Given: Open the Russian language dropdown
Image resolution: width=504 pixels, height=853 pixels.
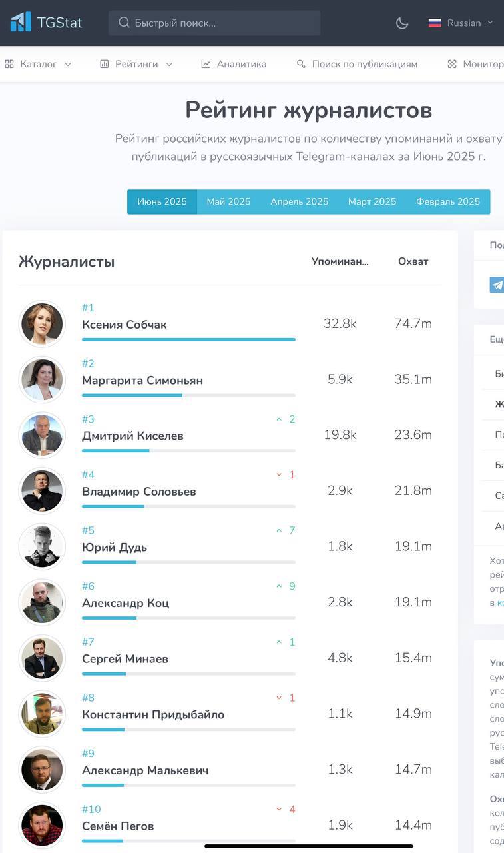Looking at the screenshot, I should [461, 23].
